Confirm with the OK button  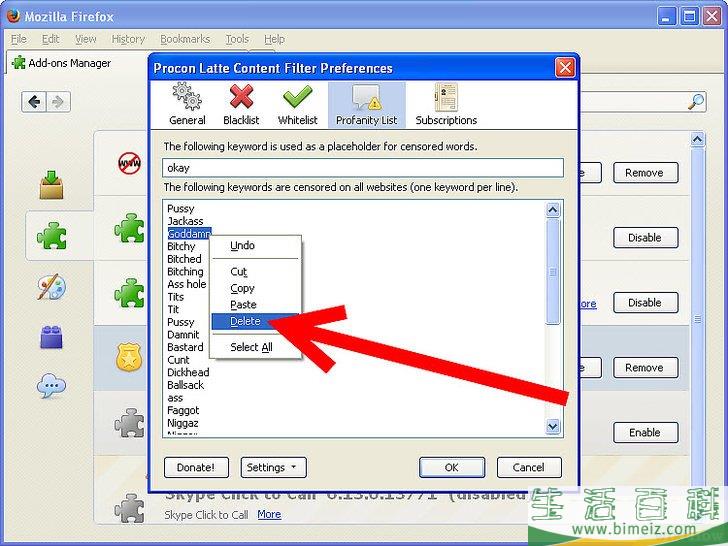tap(452, 467)
